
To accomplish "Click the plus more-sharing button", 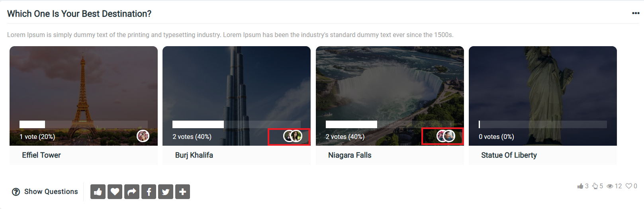I will pyautogui.click(x=182, y=192).
